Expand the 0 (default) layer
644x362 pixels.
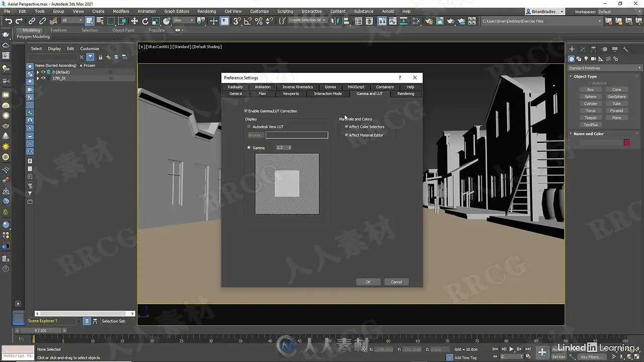38,72
